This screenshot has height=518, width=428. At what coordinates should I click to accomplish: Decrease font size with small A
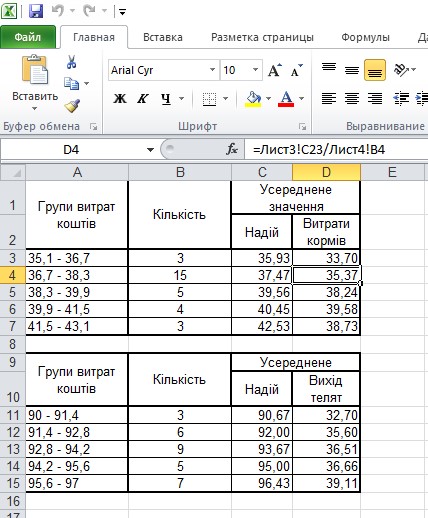(296, 70)
